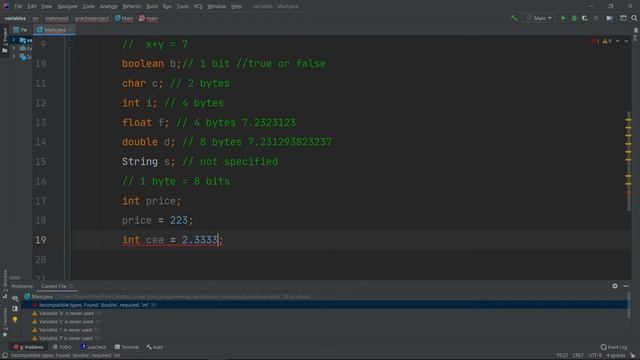Image resolution: width=640 pixels, height=360 pixels.
Task: Open the Main run configuration dropdown
Action: click(539, 18)
